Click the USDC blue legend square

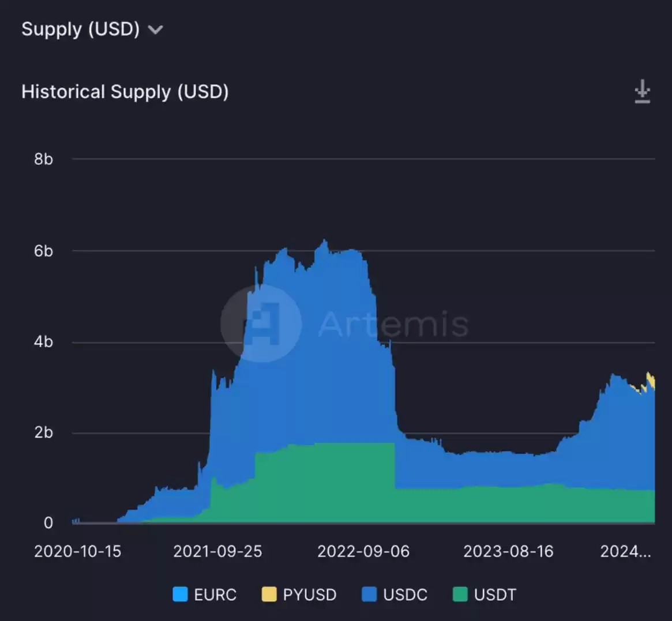coord(369,594)
